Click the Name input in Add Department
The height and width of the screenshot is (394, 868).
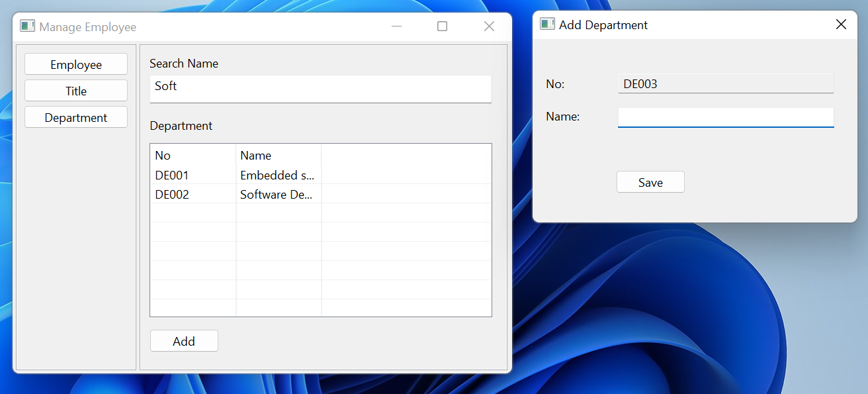(x=726, y=117)
